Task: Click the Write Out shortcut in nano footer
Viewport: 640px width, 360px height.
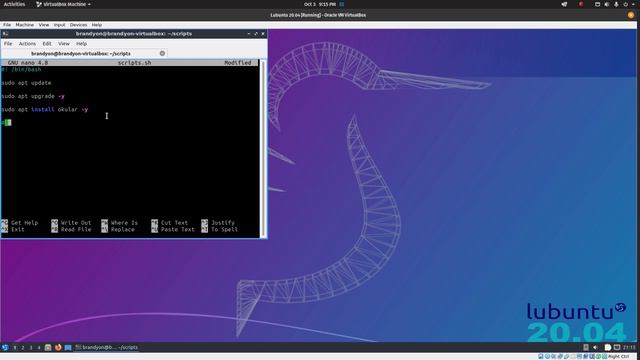Action: point(71,223)
